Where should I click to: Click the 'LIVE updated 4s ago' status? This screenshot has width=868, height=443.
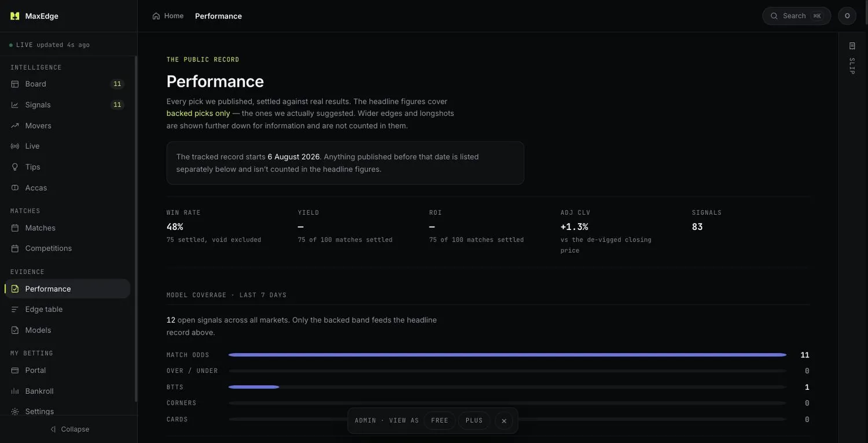[50, 45]
